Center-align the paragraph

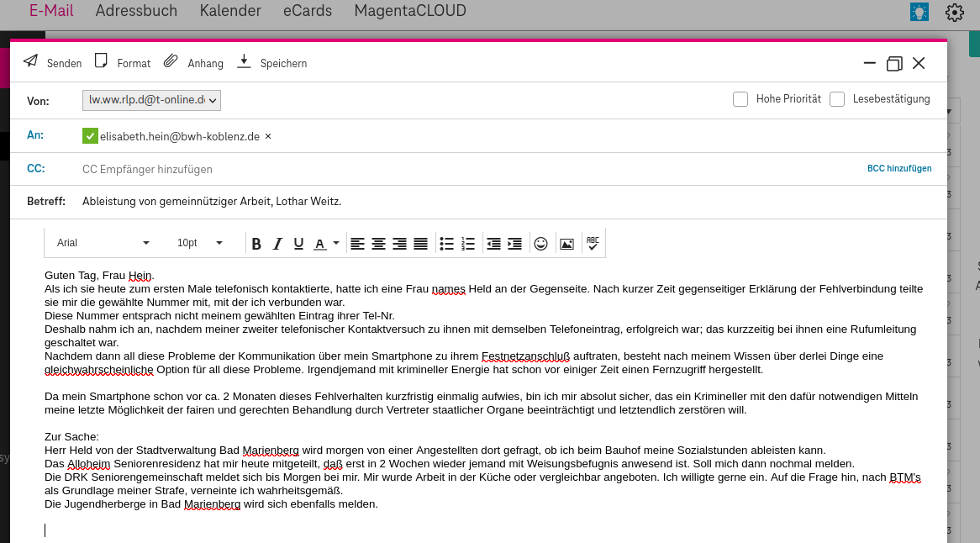point(377,244)
